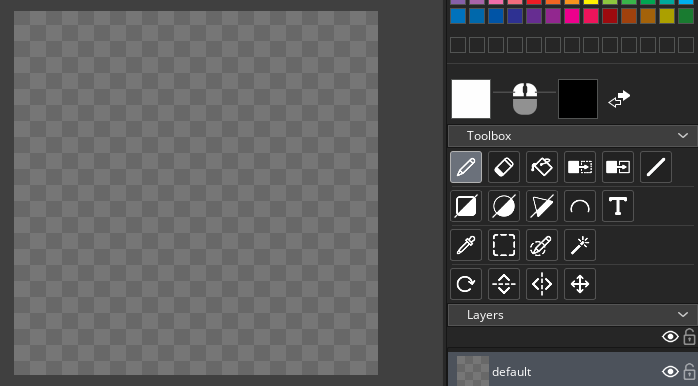Image resolution: width=698 pixels, height=386 pixels.
Task: Pick the replace-color tool with the dashed box
Action: pos(580,167)
